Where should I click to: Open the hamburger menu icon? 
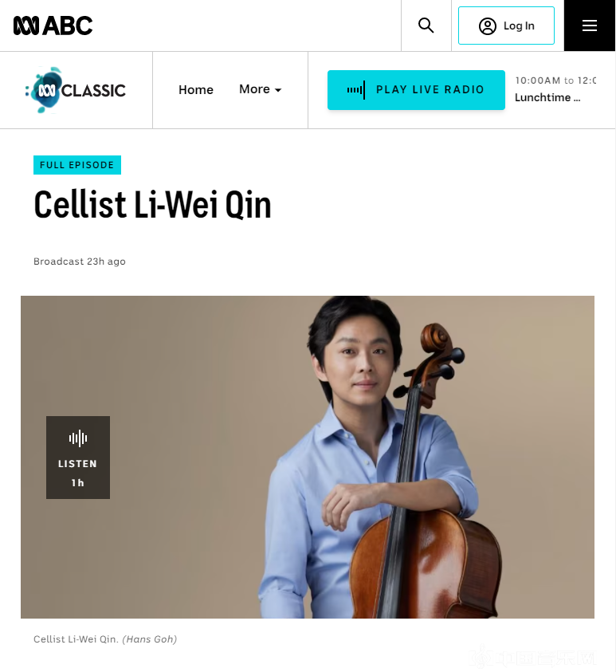(590, 26)
